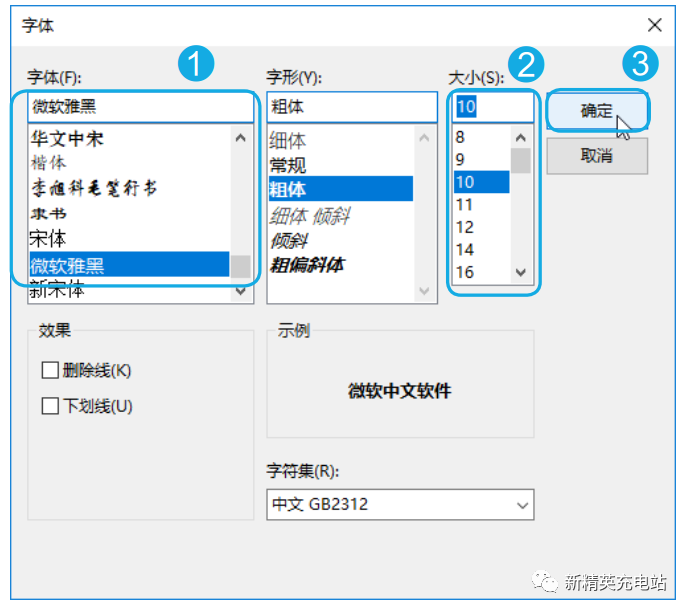Click the font style input field showing 粗体
This screenshot has width=688, height=612.
coord(352,107)
